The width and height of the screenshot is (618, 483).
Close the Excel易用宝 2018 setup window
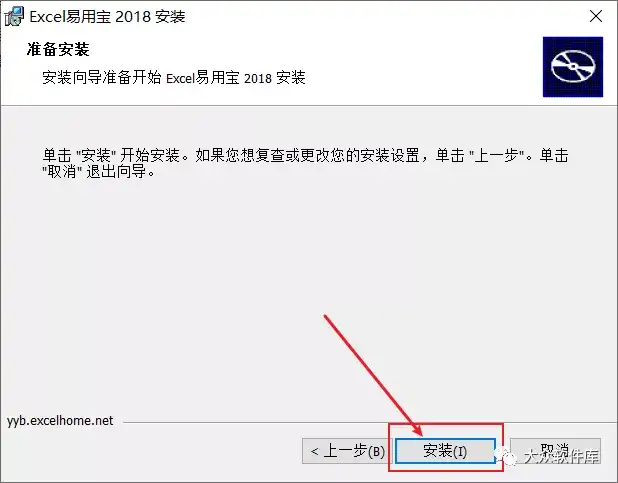point(596,16)
